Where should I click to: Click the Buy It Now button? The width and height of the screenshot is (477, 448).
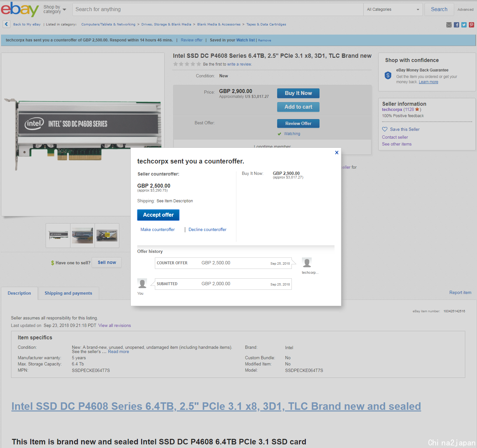[298, 93]
